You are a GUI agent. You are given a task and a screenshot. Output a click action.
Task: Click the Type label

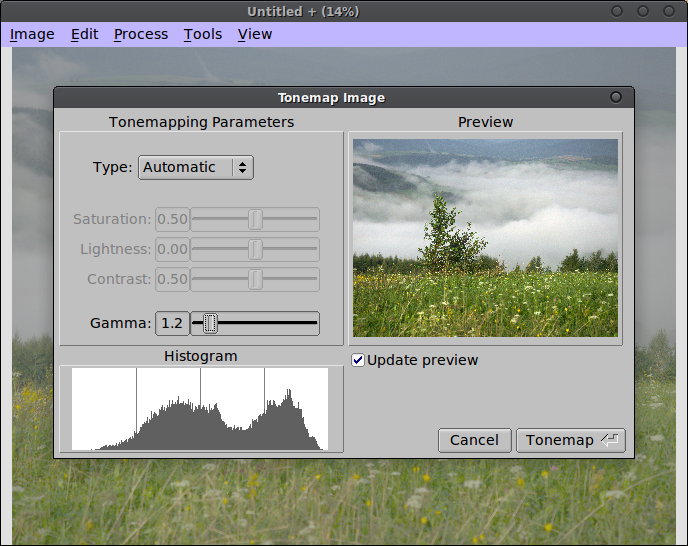(x=112, y=167)
